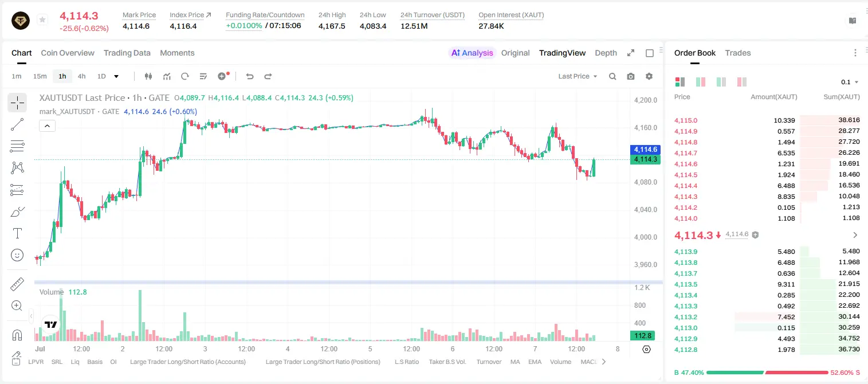Collapse the chart legend with chevron
Screen dimensions: 868x384
click(47, 126)
